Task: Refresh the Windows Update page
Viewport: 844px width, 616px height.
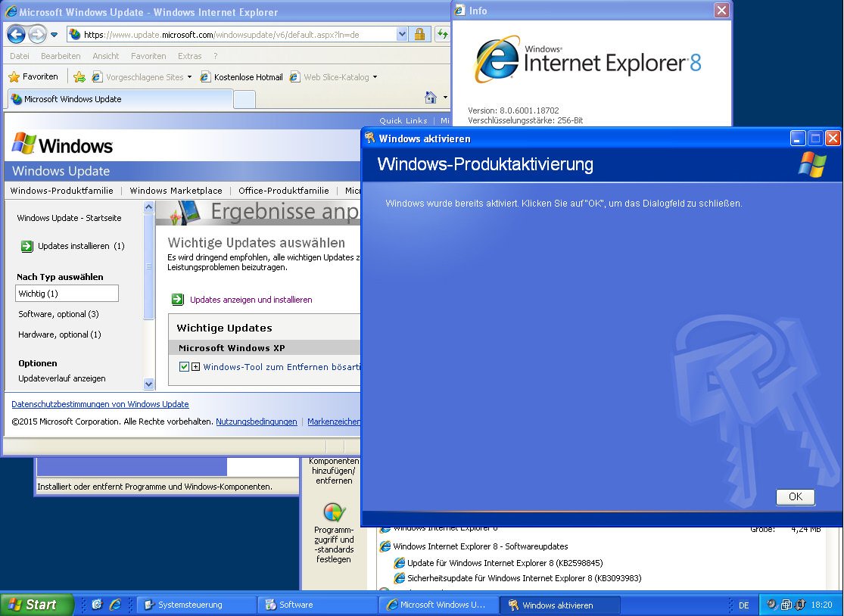Action: pyautogui.click(x=443, y=34)
